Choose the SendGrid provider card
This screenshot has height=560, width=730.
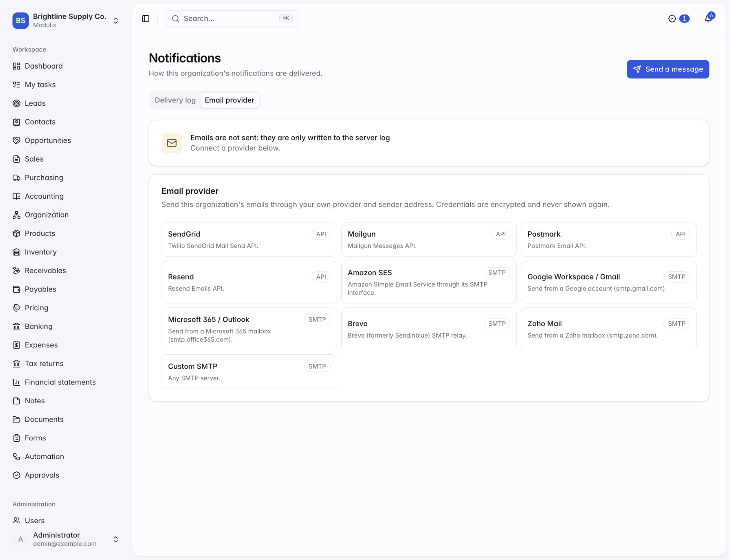coord(249,239)
